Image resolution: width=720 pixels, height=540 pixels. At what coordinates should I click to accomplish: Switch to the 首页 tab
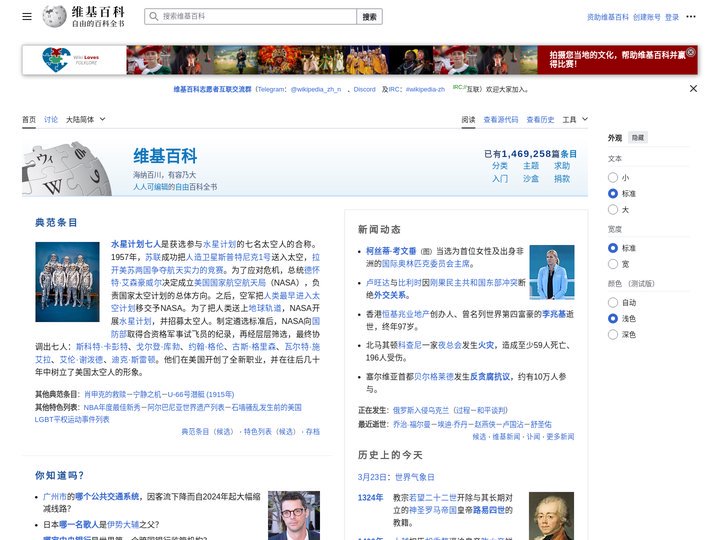(29, 119)
